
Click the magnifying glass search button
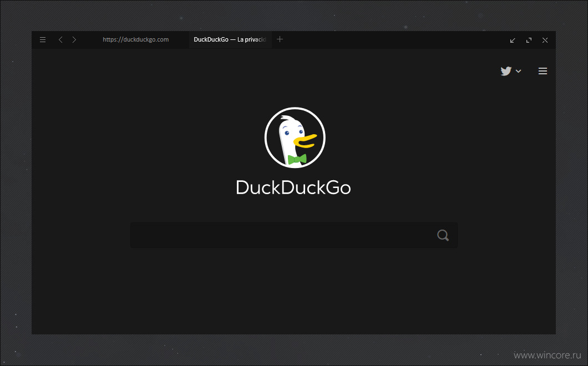(x=443, y=235)
